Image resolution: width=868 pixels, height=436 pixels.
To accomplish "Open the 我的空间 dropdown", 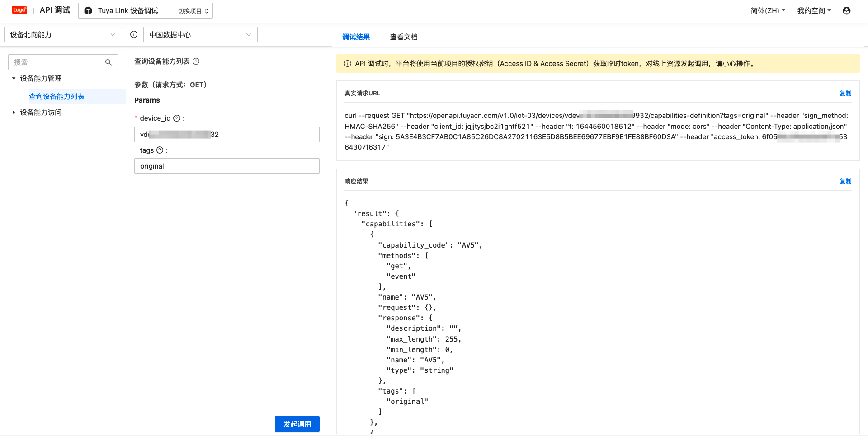I will (x=814, y=10).
